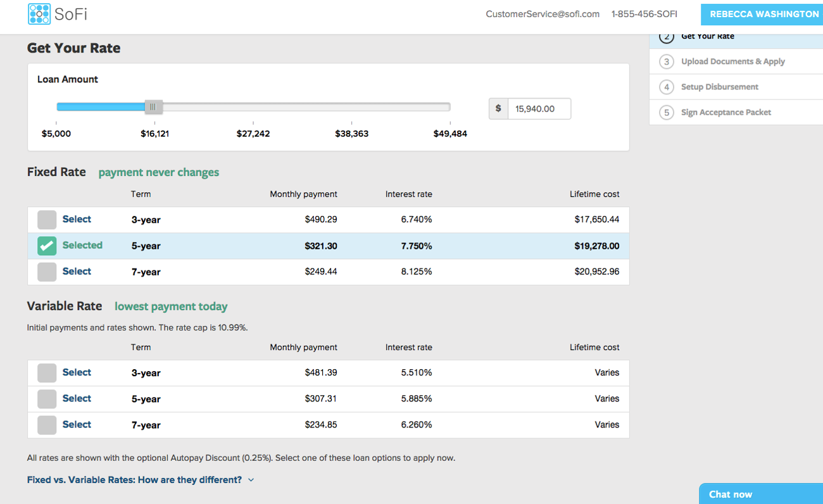Click the Selected label in 5-year row
The width and height of the screenshot is (823, 504).
pyautogui.click(x=82, y=245)
